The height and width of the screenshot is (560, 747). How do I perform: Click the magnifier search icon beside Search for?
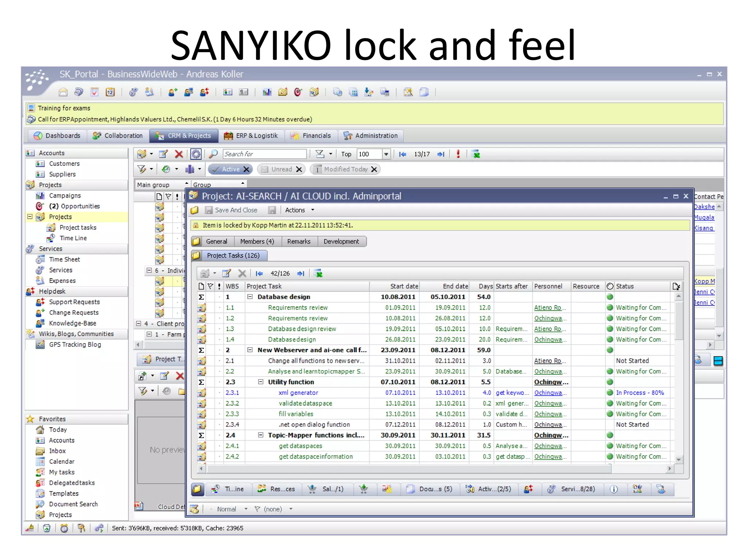click(213, 154)
